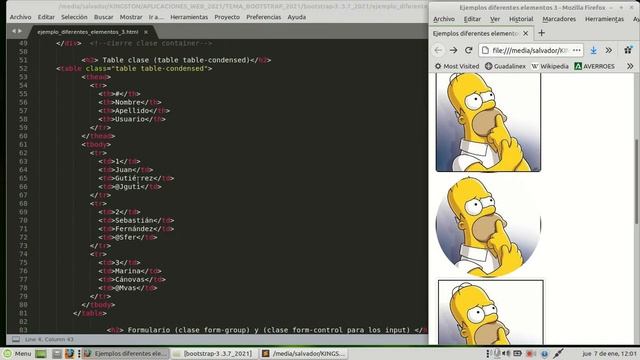Open Firefox Archivo menu

(444, 19)
